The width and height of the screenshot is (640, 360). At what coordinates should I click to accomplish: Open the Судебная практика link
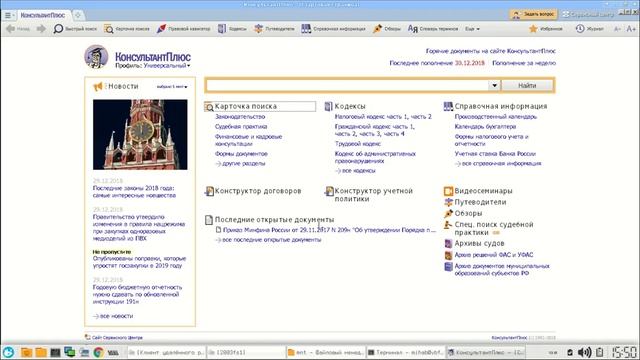point(241,127)
